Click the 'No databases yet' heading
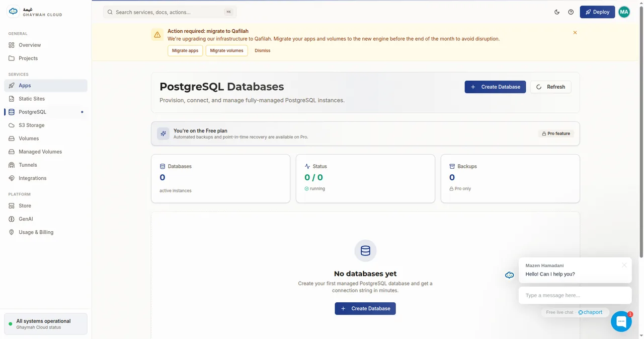 tap(365, 274)
